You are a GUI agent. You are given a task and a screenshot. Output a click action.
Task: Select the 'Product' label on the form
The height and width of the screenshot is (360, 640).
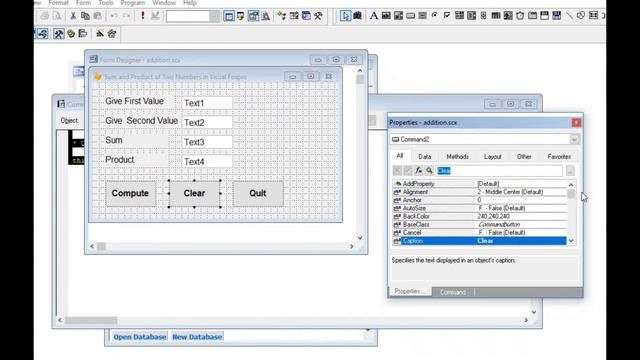coord(120,160)
